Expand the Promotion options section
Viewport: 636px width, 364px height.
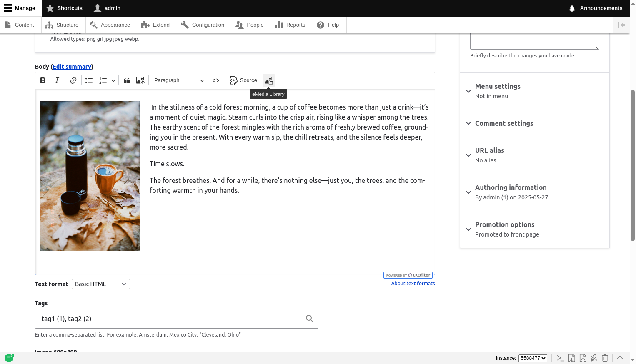pyautogui.click(x=504, y=225)
